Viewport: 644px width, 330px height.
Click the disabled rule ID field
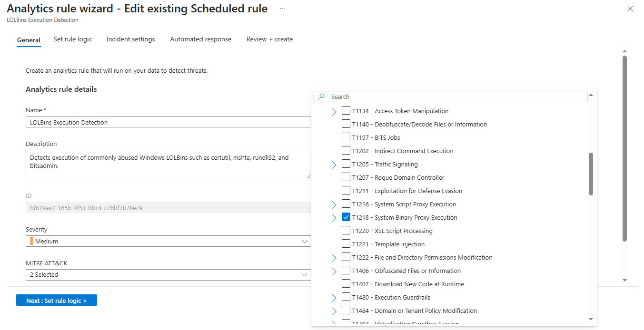[168, 207]
